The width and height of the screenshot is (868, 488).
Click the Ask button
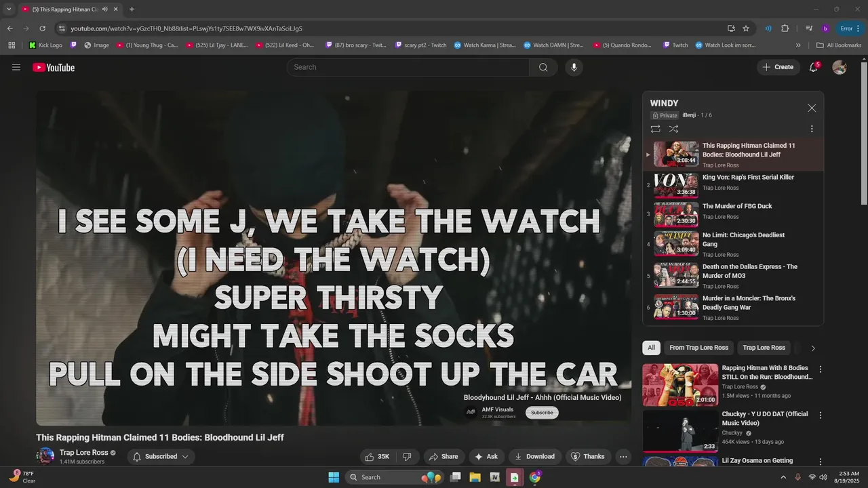(486, 457)
